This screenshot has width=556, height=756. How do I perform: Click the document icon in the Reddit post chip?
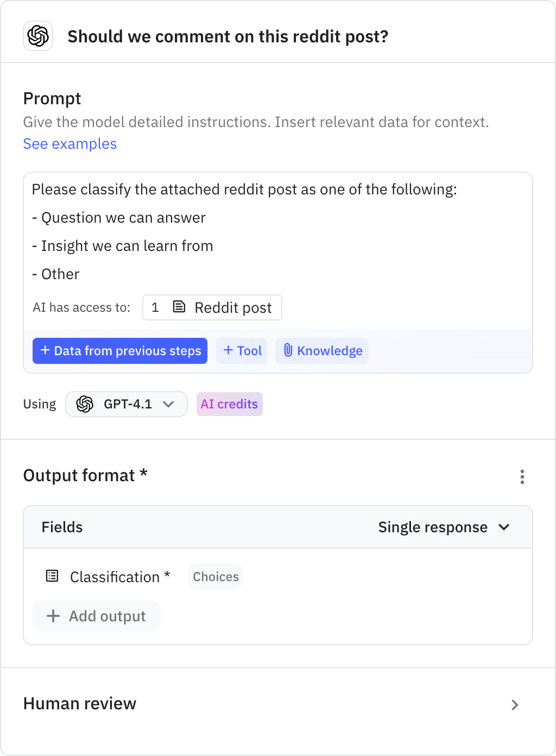pyautogui.click(x=180, y=307)
